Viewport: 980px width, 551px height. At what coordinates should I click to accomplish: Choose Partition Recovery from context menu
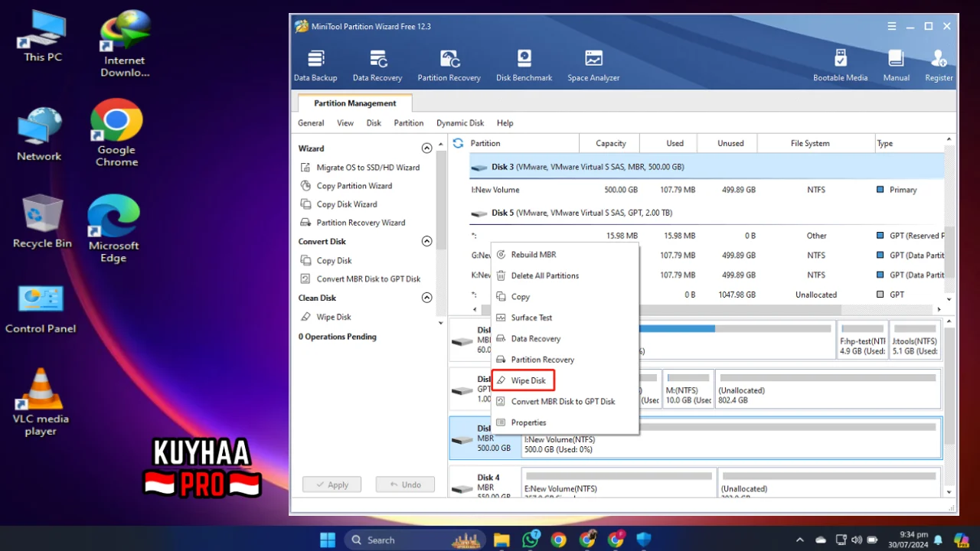(564, 360)
